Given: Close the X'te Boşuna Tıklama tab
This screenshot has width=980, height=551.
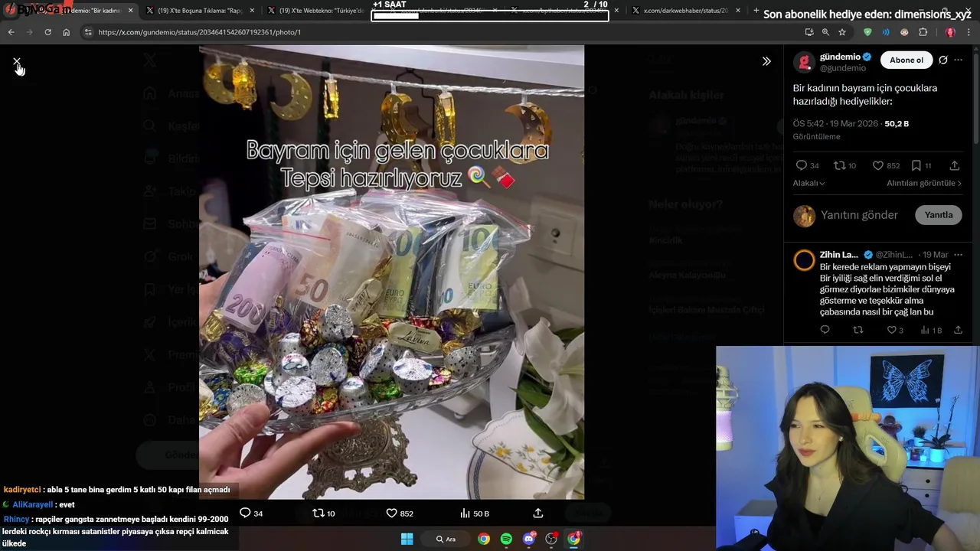Looking at the screenshot, I should 252,11.
